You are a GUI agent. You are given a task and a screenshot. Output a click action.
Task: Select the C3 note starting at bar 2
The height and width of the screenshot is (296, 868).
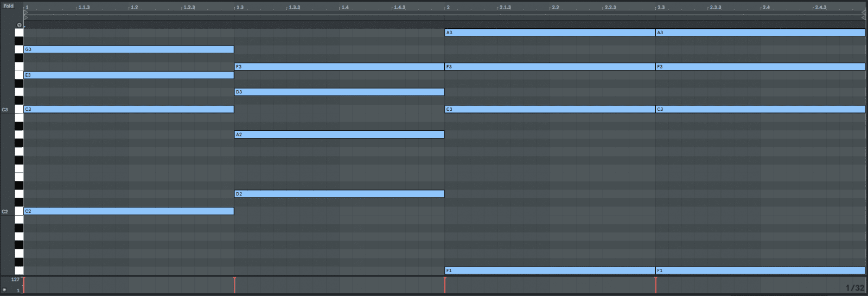pyautogui.click(x=550, y=109)
